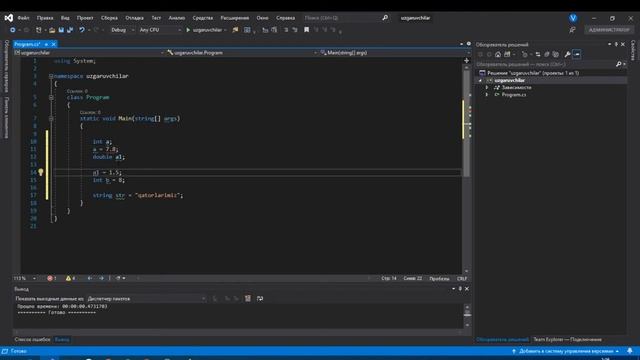
Task: Close the Вывод output panel
Action: tap(467, 289)
